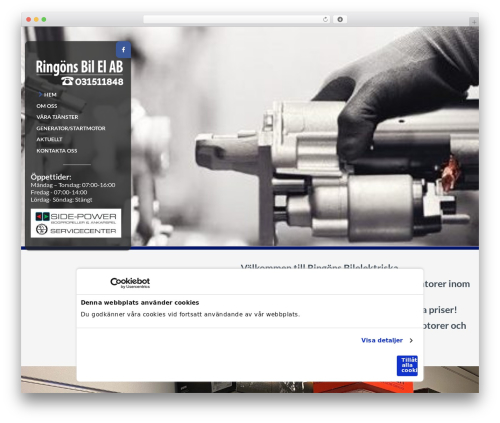The width and height of the screenshot is (500, 423).
Task: Navigate to Kontakta oss
Action: click(x=57, y=151)
